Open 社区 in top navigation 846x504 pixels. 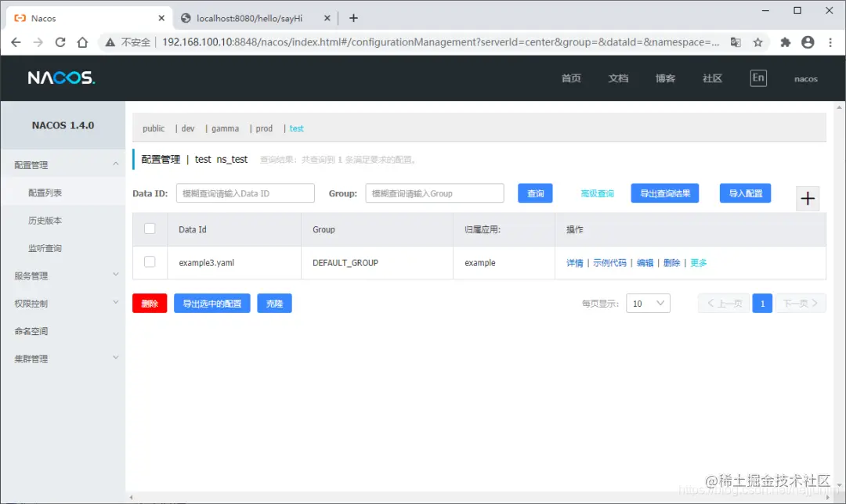coord(712,78)
